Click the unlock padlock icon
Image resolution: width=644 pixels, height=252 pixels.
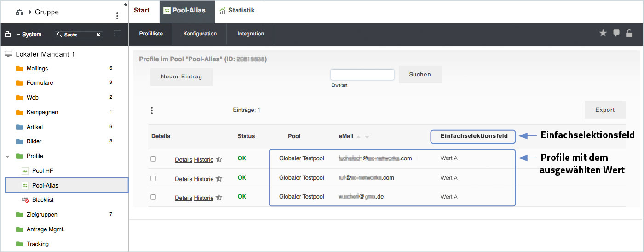(x=629, y=33)
